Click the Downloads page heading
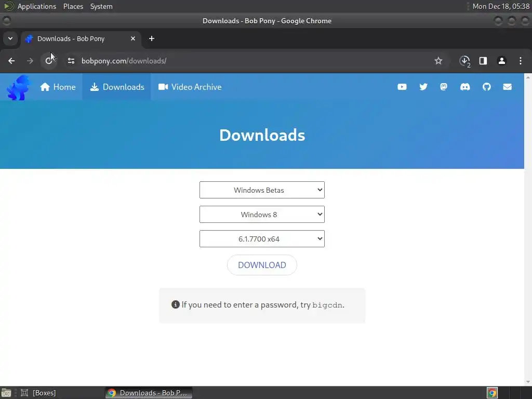The width and height of the screenshot is (532, 399). (262, 135)
